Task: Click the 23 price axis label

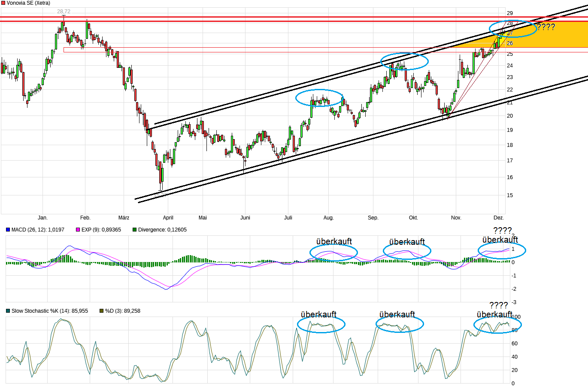Action: (509, 77)
